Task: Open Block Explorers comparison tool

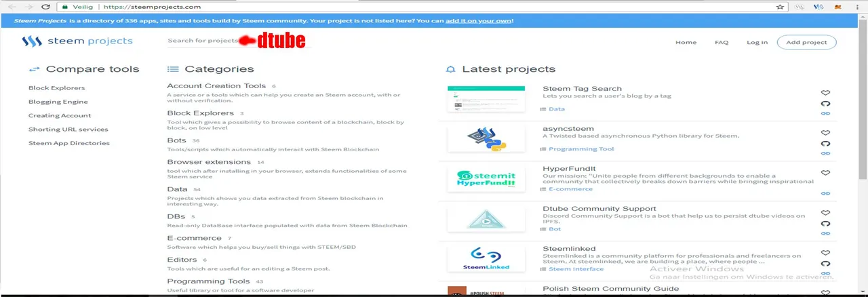Action: (56, 88)
